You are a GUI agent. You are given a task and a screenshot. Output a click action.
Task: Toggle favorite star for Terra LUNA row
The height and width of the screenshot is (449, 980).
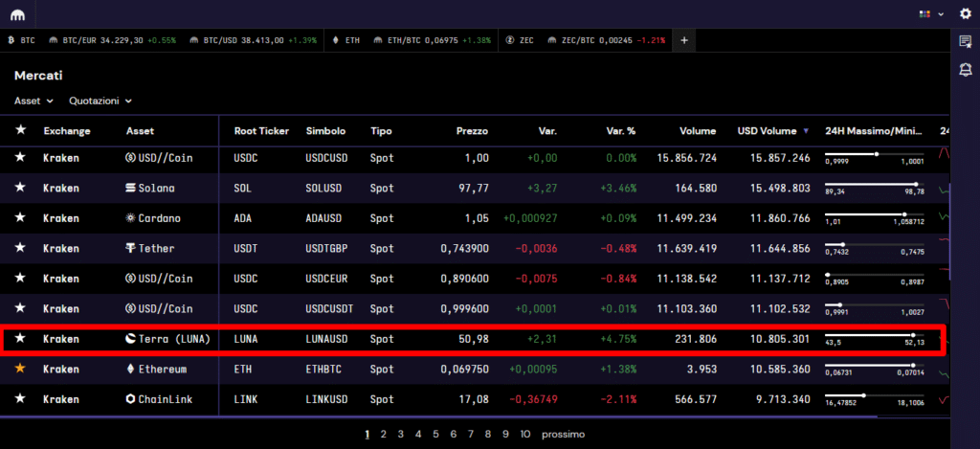[x=21, y=338]
